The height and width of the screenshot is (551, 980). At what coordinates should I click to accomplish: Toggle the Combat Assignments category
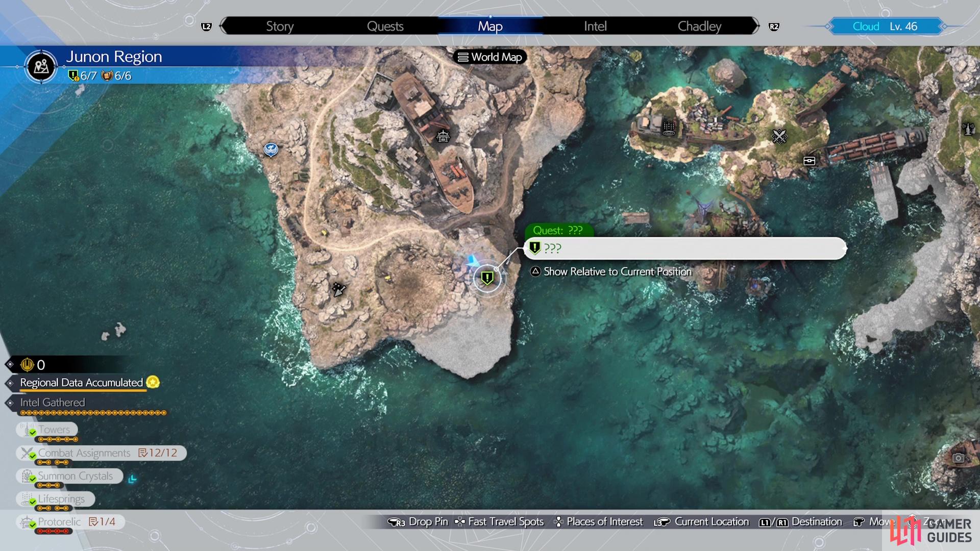point(101,453)
